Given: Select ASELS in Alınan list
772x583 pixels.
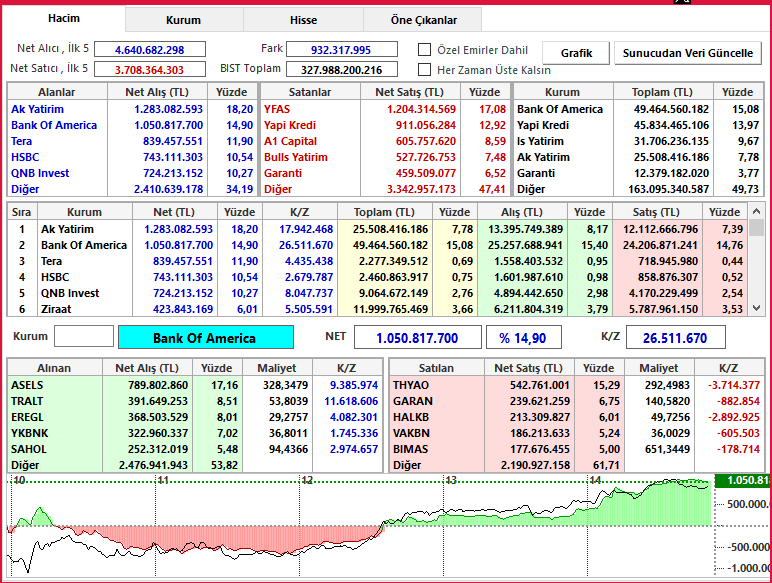Looking at the screenshot, I should (27, 385).
